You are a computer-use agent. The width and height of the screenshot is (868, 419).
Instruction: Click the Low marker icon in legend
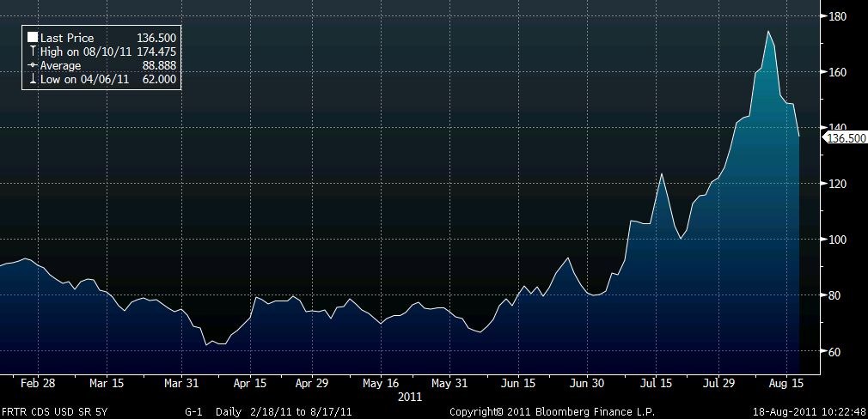(x=33, y=79)
